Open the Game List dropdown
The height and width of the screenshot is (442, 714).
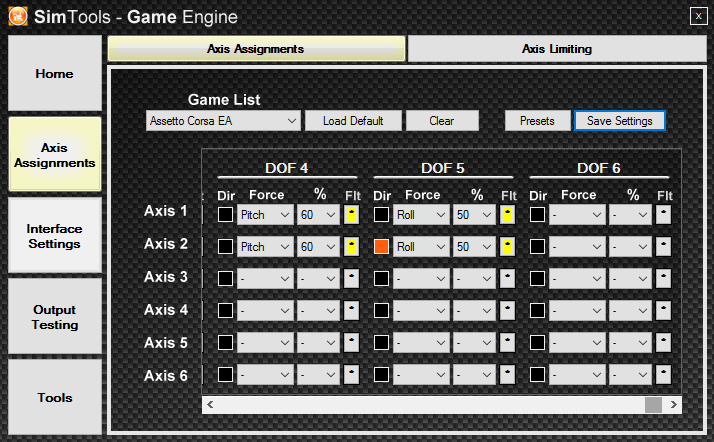coord(223,121)
